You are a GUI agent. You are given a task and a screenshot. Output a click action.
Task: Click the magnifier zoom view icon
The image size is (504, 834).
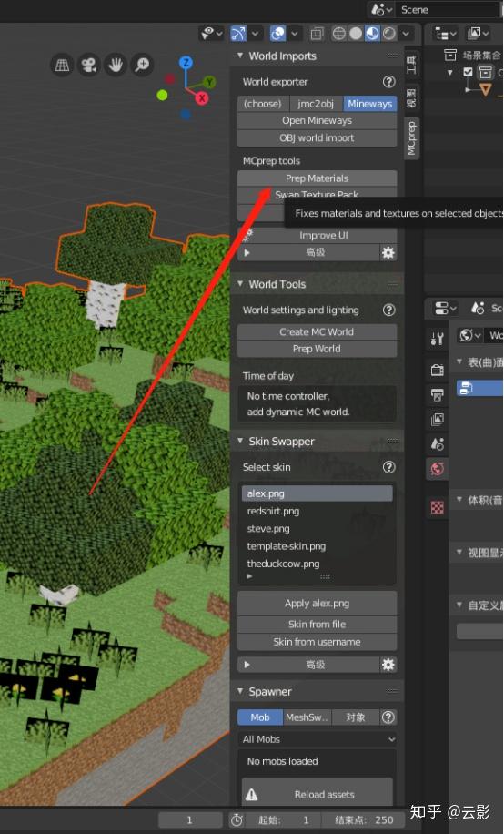[x=142, y=65]
